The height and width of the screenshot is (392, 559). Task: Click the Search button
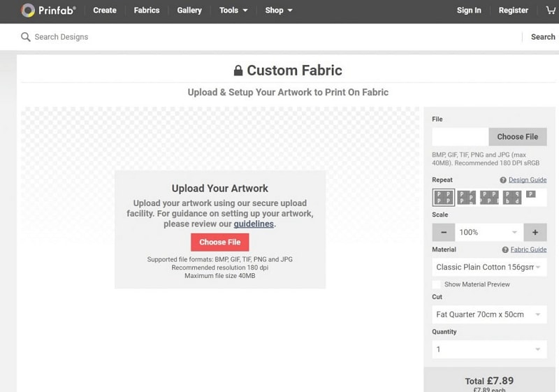click(543, 37)
